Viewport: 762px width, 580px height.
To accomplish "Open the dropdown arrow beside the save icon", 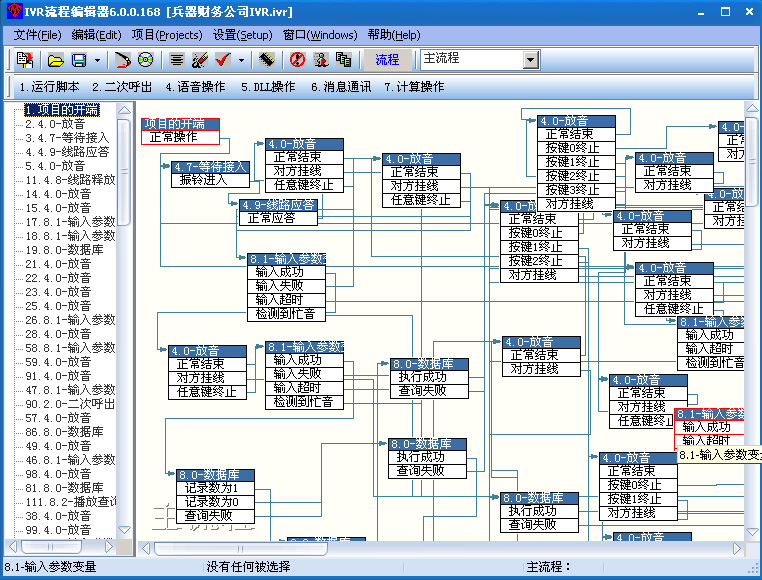I will [x=97, y=60].
